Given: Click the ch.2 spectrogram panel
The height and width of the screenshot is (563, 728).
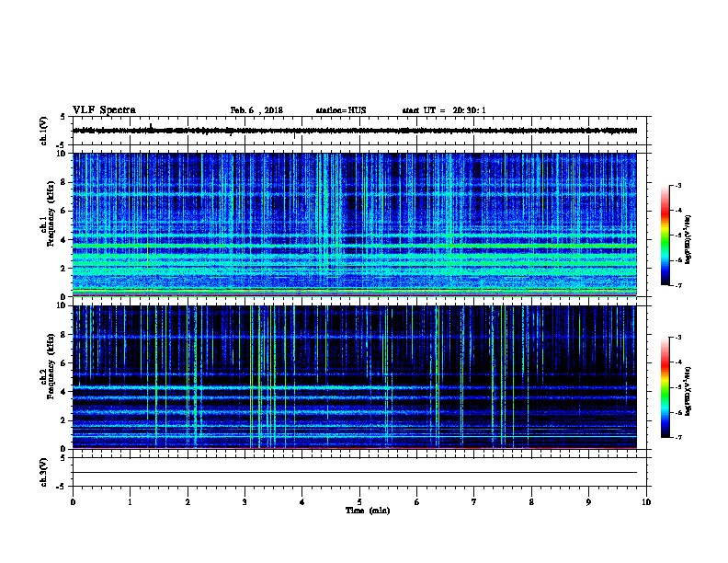Looking at the screenshot, I should point(355,377).
